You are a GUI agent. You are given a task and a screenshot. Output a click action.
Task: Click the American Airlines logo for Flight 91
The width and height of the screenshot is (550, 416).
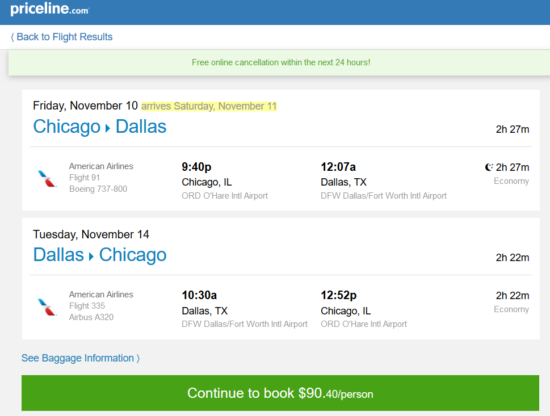click(47, 178)
